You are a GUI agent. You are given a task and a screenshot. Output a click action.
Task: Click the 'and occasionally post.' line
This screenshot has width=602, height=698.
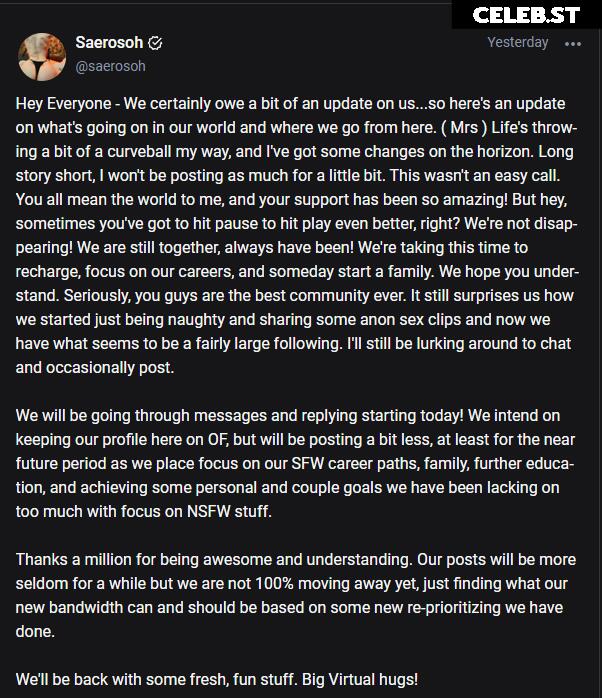tap(95, 368)
